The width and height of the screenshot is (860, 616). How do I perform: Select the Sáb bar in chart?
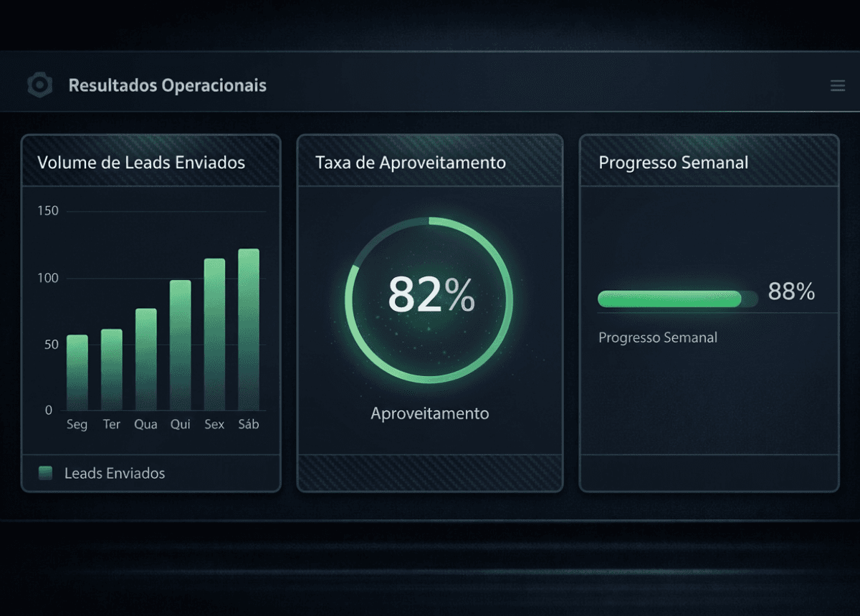click(249, 329)
